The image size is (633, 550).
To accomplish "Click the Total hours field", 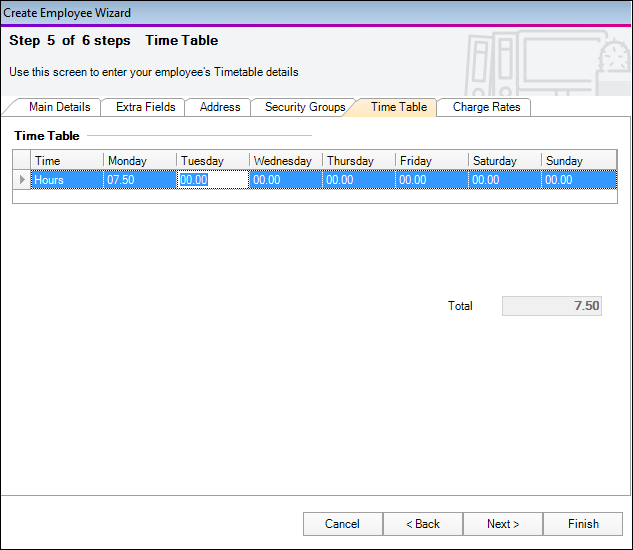I will pyautogui.click(x=552, y=306).
